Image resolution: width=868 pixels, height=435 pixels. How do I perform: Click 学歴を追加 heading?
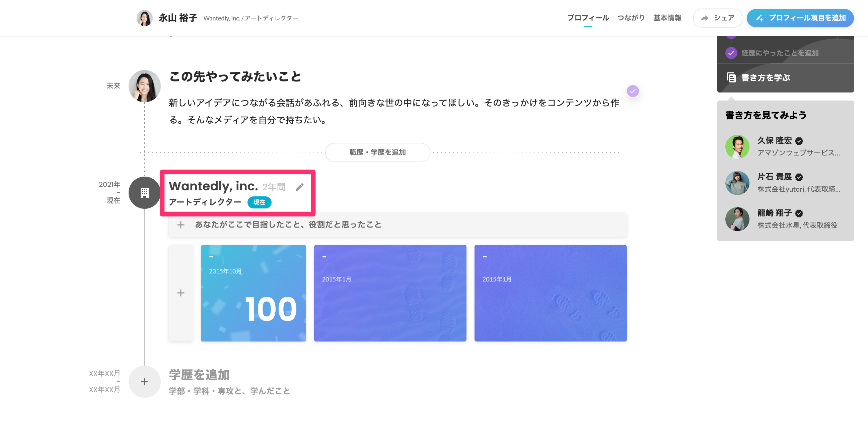pos(199,375)
